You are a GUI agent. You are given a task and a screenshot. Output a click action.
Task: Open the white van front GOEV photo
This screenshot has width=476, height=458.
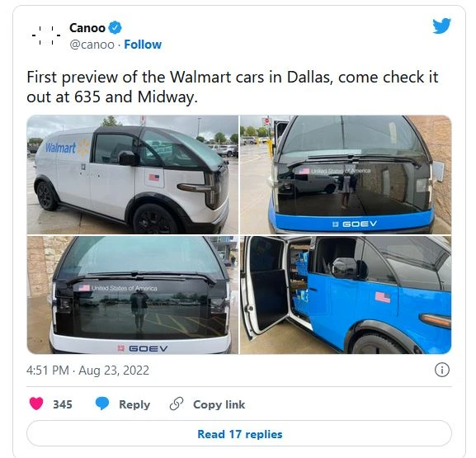click(x=132, y=295)
